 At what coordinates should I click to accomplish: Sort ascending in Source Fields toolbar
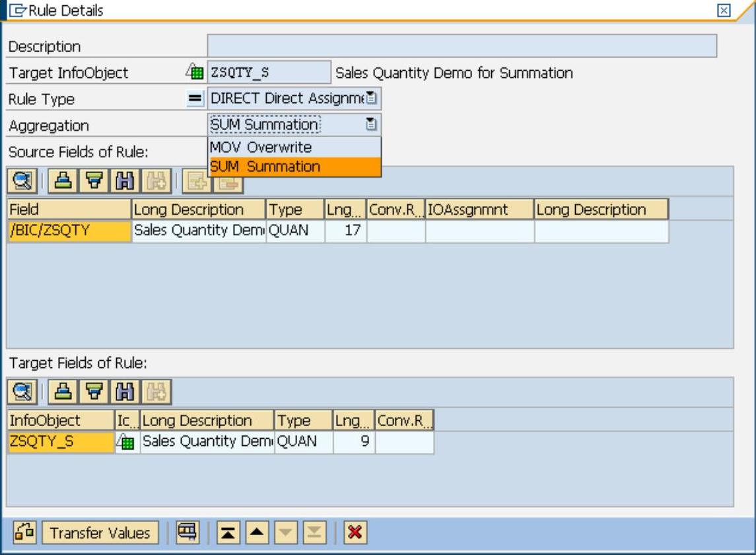(63, 182)
